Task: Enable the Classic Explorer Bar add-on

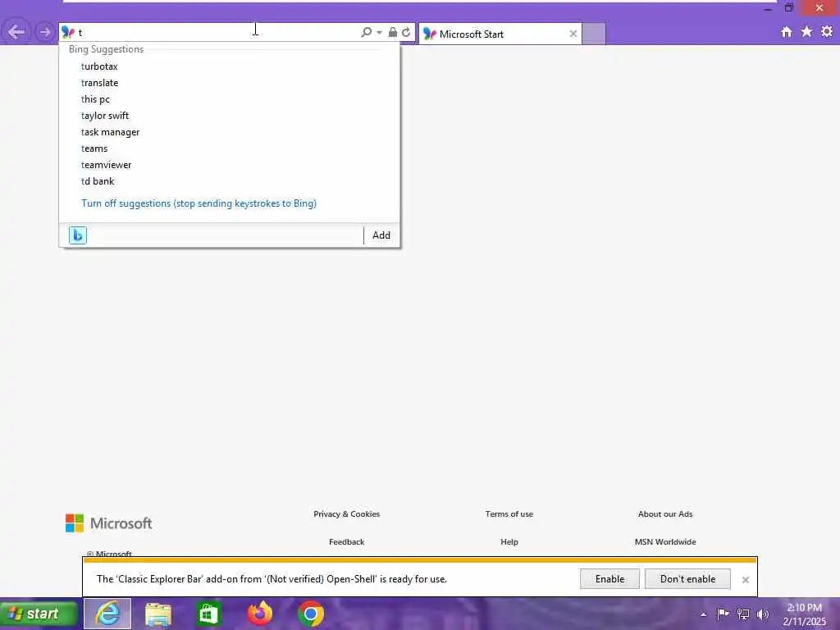Action: [x=609, y=579]
